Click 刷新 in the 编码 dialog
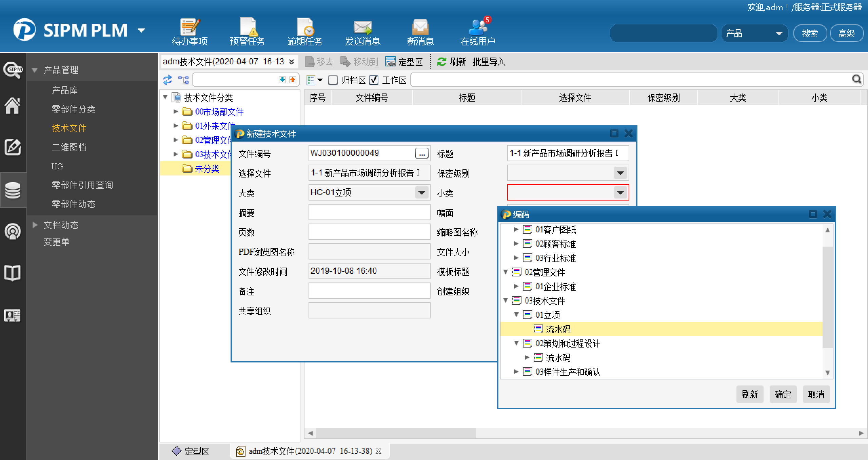 pyautogui.click(x=750, y=394)
